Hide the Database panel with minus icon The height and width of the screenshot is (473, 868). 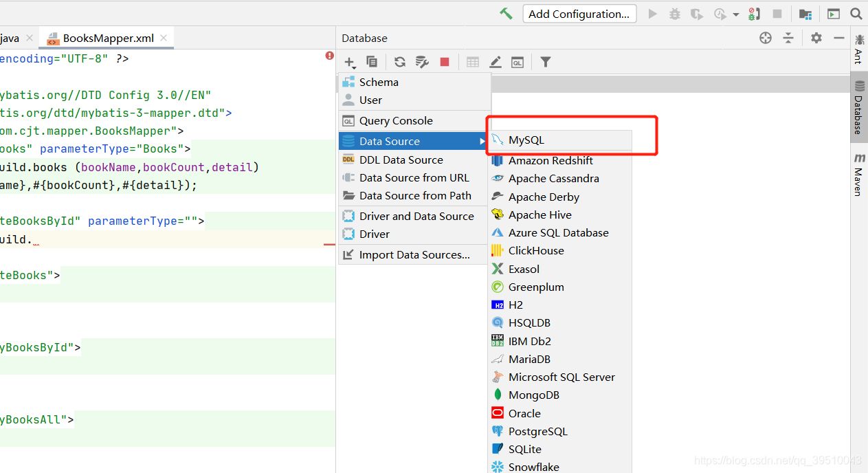coord(839,38)
